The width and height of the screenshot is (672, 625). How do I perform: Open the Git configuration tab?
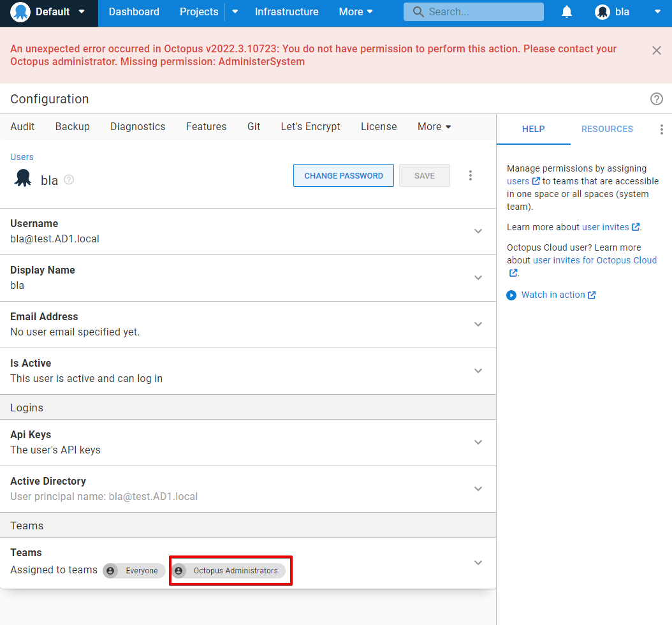254,126
